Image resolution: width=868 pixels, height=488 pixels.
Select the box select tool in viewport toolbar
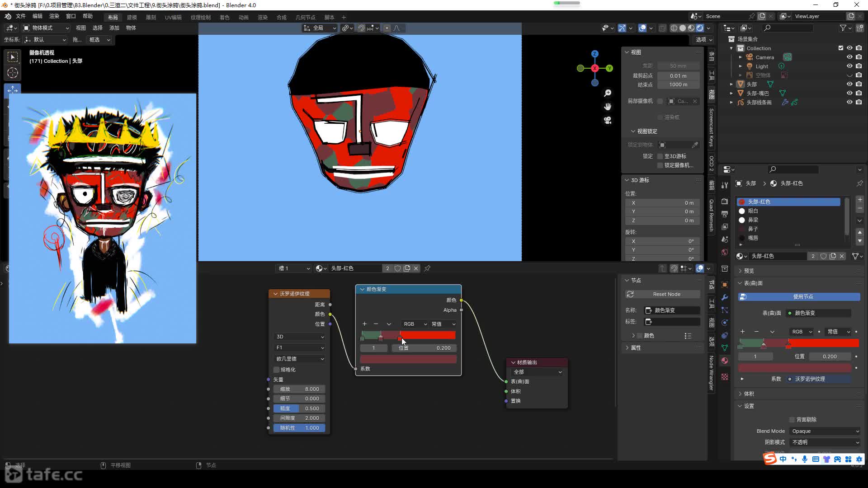pos(13,57)
